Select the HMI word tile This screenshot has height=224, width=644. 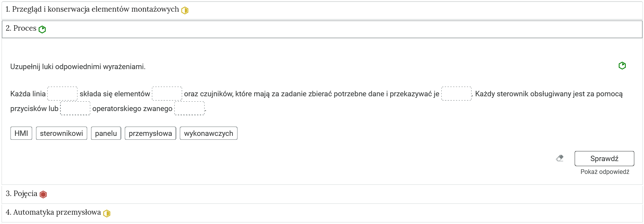[21, 133]
